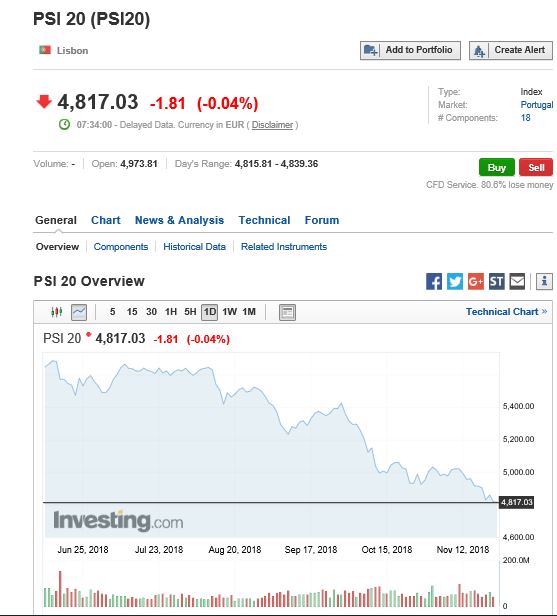557x616 pixels.
Task: Select the 5H chart interval
Action: (x=190, y=312)
